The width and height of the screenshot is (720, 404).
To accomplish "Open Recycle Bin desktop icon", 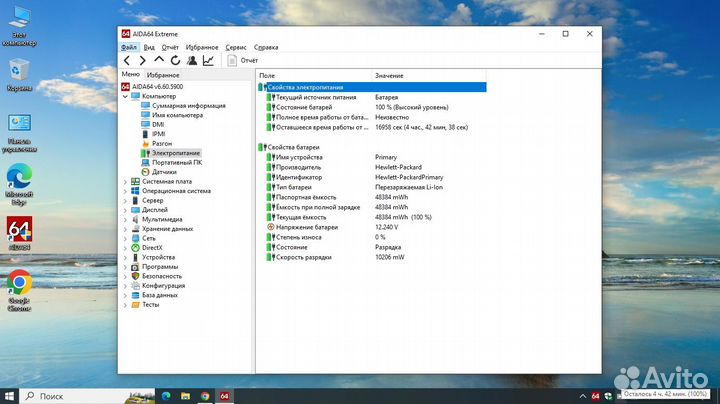I will point(19,75).
